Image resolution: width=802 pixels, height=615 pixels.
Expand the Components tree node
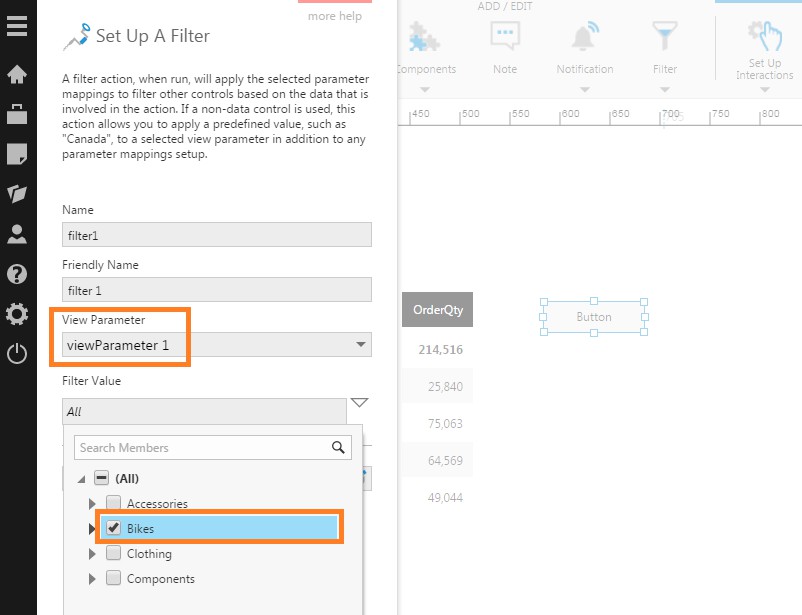click(x=93, y=579)
